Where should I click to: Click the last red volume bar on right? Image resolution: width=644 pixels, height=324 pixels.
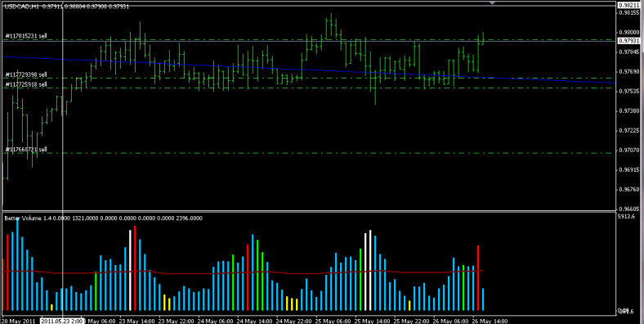pyautogui.click(x=478, y=278)
